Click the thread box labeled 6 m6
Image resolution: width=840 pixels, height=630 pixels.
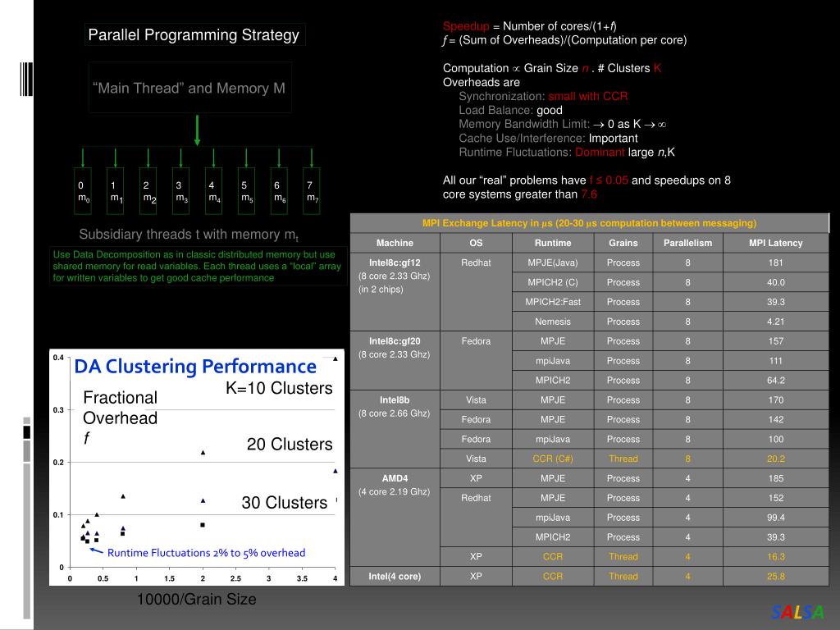(x=279, y=191)
